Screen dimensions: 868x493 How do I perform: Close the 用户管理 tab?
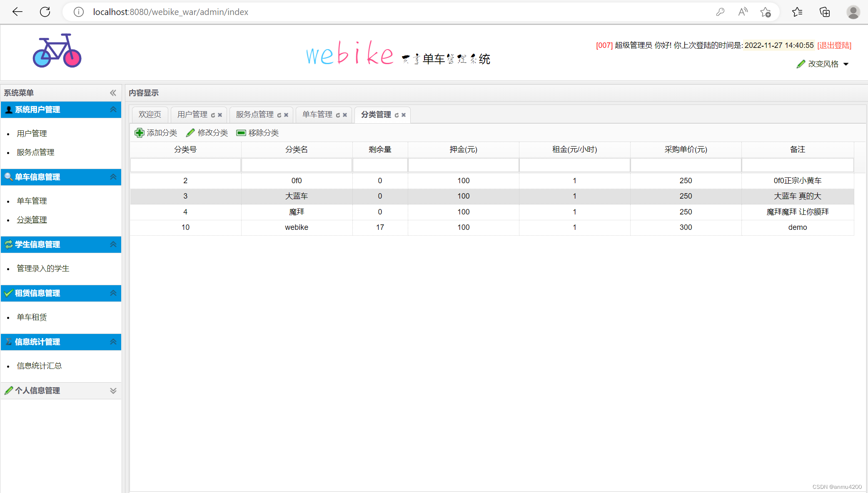[220, 115]
